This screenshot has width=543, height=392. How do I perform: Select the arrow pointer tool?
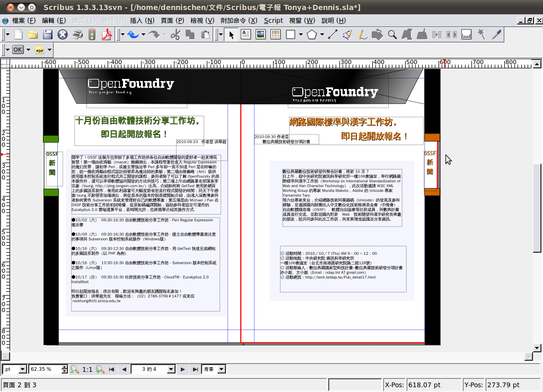(231, 34)
